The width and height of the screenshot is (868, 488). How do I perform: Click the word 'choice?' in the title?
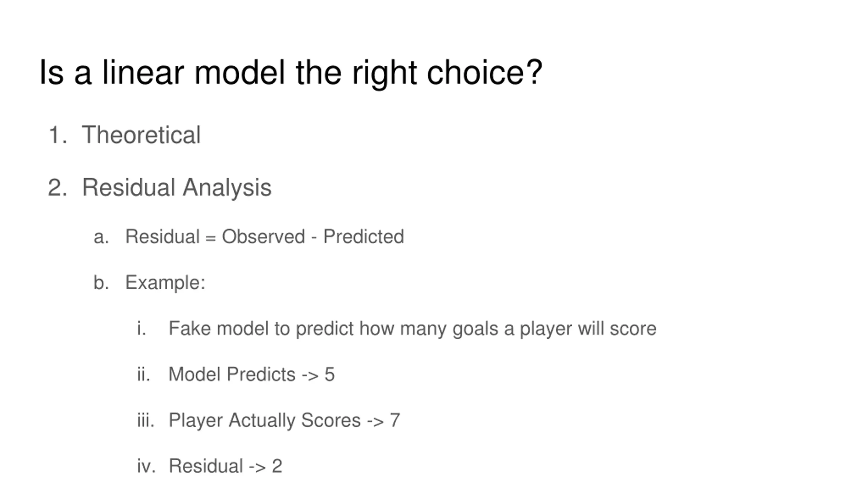point(485,73)
